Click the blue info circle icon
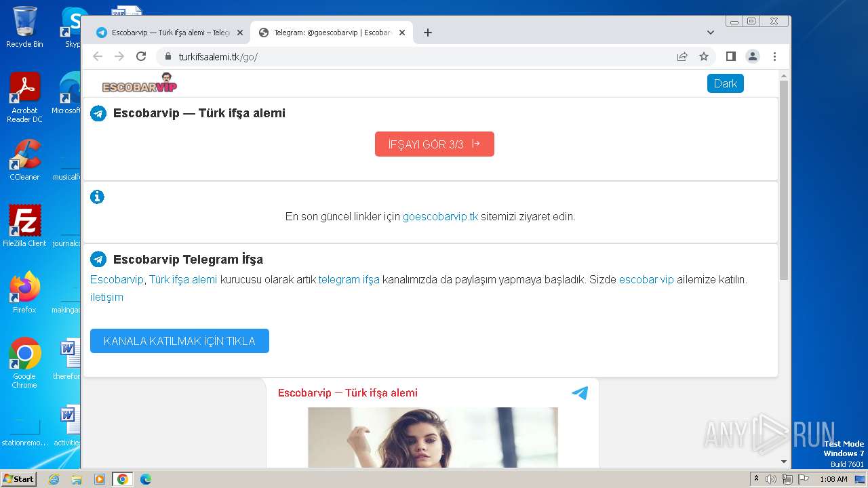Image resolution: width=868 pixels, height=488 pixels. point(98,197)
